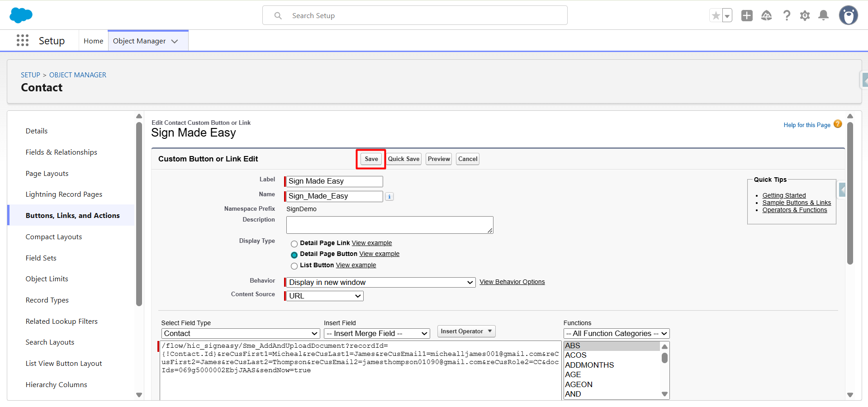
Task: Select the Detail Page Link radio button
Action: click(x=294, y=244)
